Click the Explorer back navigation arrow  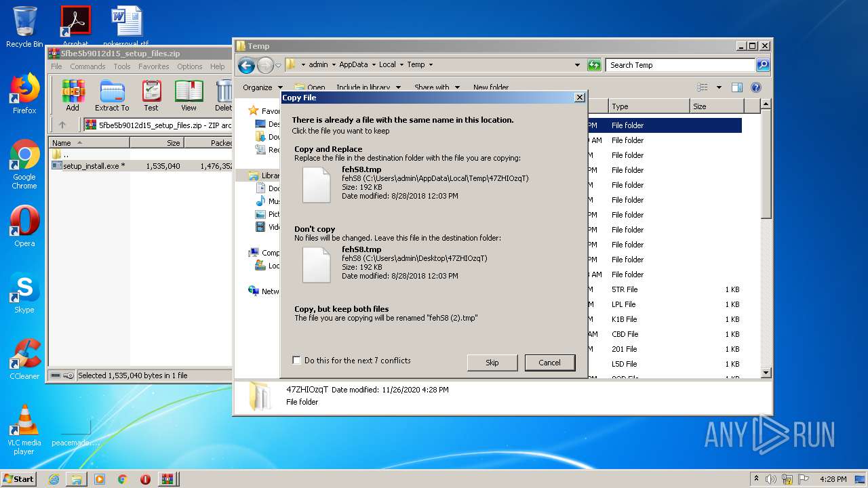click(247, 65)
